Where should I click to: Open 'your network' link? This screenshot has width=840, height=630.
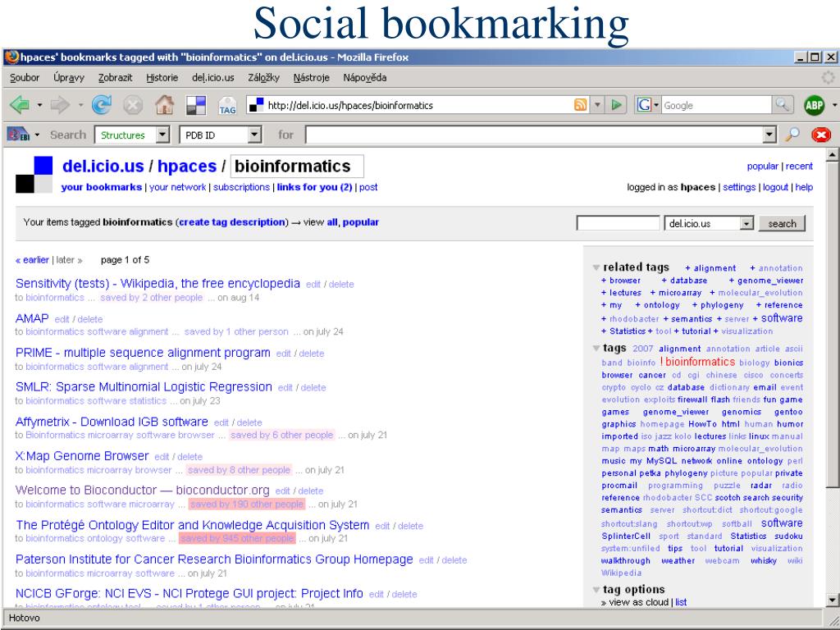point(177,187)
